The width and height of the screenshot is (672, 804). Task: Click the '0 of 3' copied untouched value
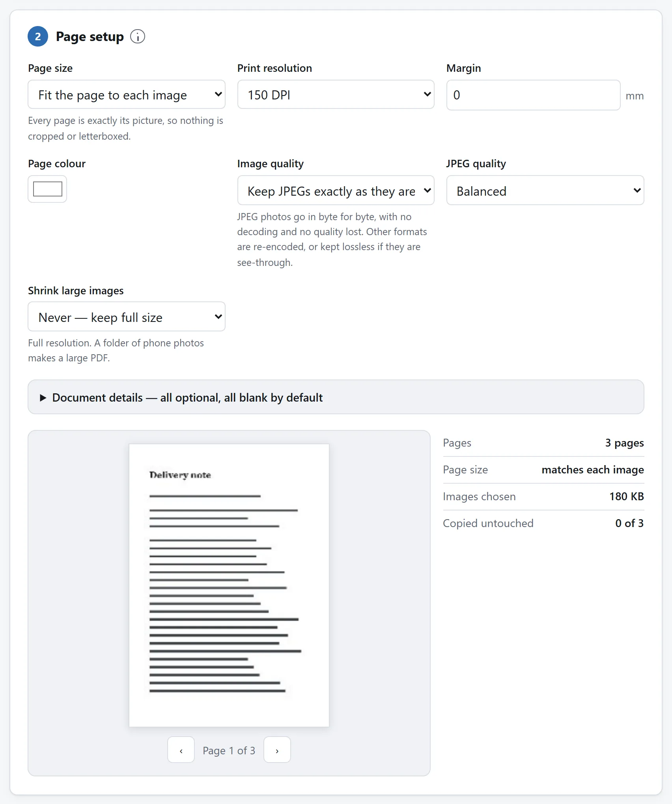click(629, 524)
